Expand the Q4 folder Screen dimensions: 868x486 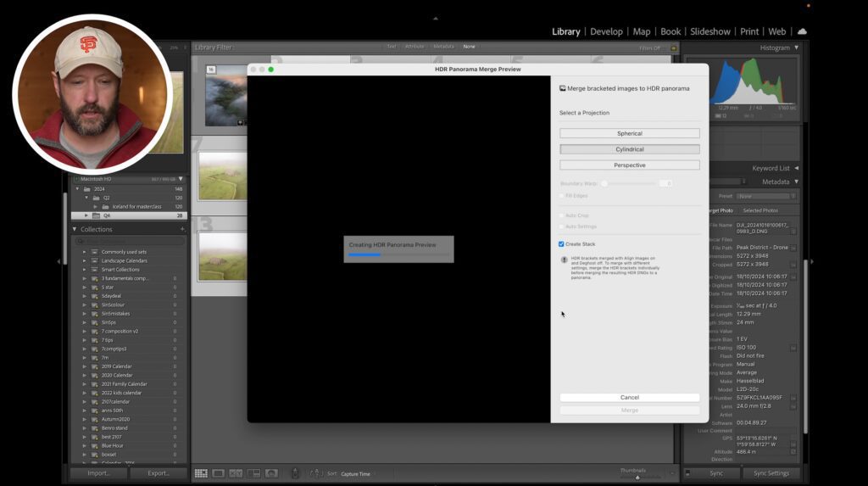coord(86,215)
